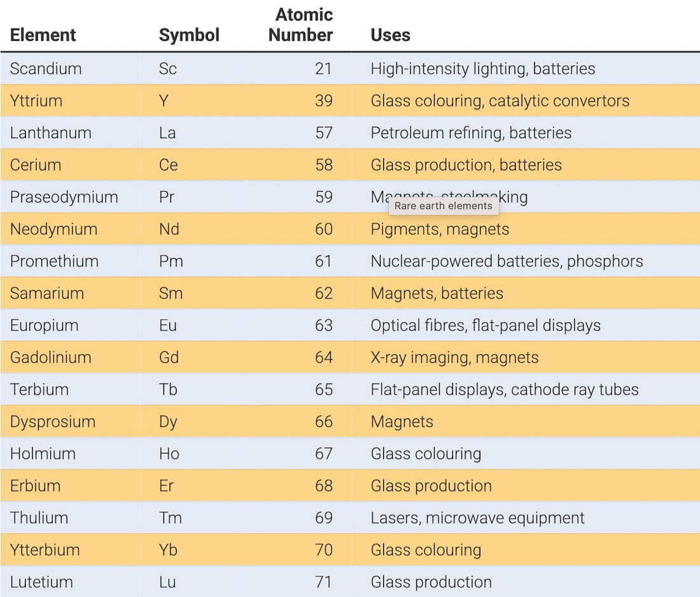Click the Nuclear-powered batteries, phosphors text
The width and height of the screenshot is (700, 597).
point(507,262)
